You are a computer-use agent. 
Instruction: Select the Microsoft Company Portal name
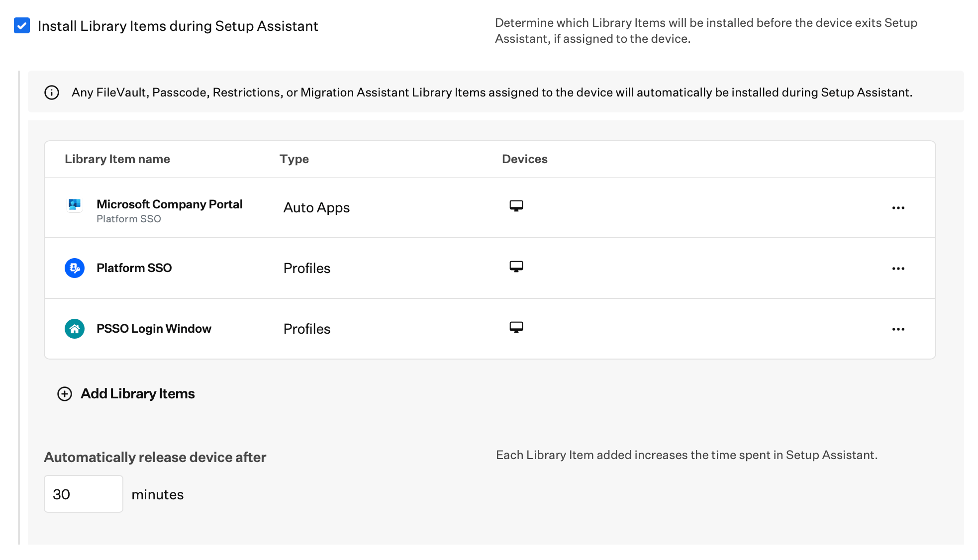170,204
